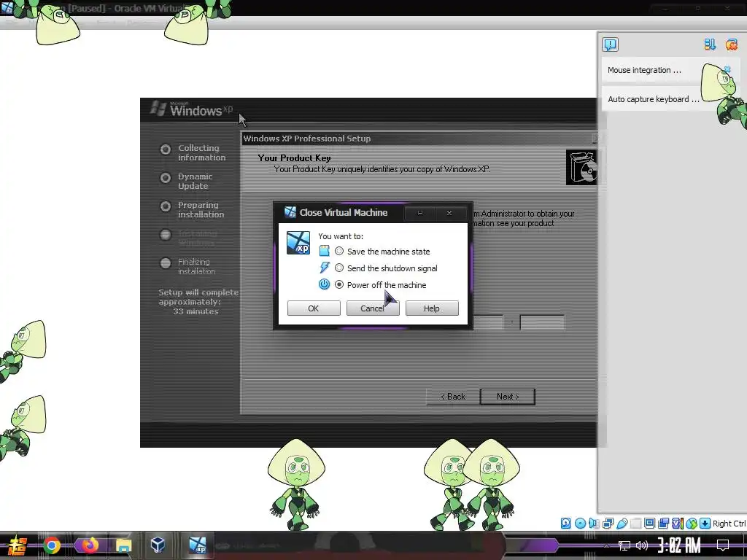The height and width of the screenshot is (560, 747).
Task: Select Save the machine state radio button
Action: [x=338, y=251]
